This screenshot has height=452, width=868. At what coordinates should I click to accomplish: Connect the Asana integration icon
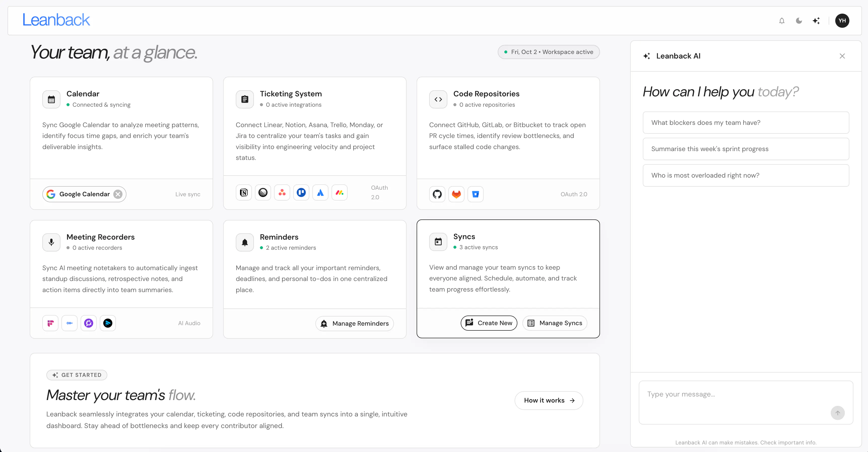click(282, 193)
